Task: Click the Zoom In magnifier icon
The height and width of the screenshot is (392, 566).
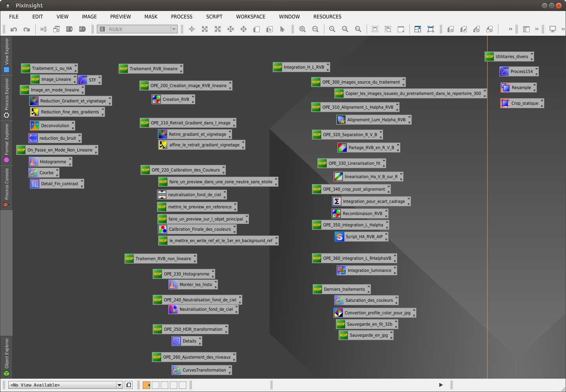Action: pos(302,29)
